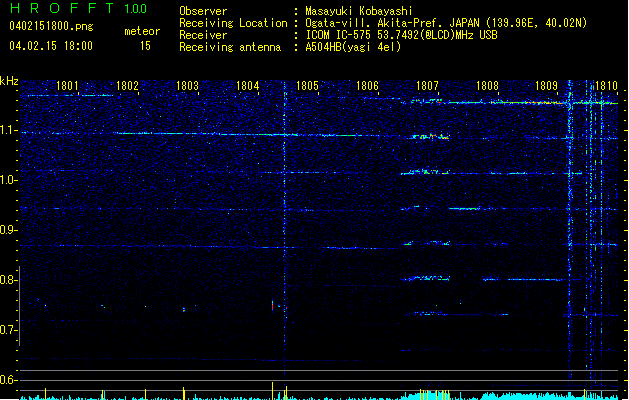Viewport: 629px width, 400px height.
Task: Click the 0.9 kHz axis label
Action: click(9, 230)
